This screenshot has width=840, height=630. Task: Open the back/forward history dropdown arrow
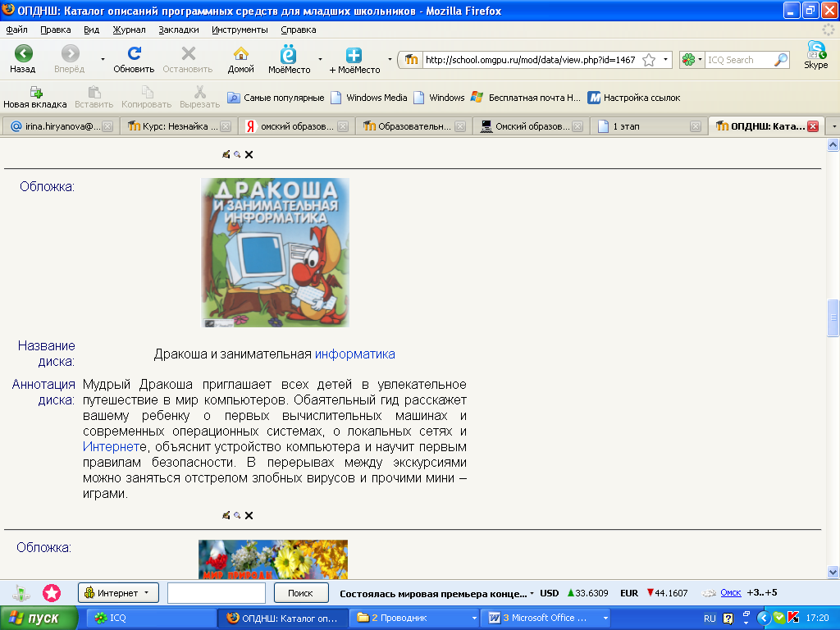(103, 59)
